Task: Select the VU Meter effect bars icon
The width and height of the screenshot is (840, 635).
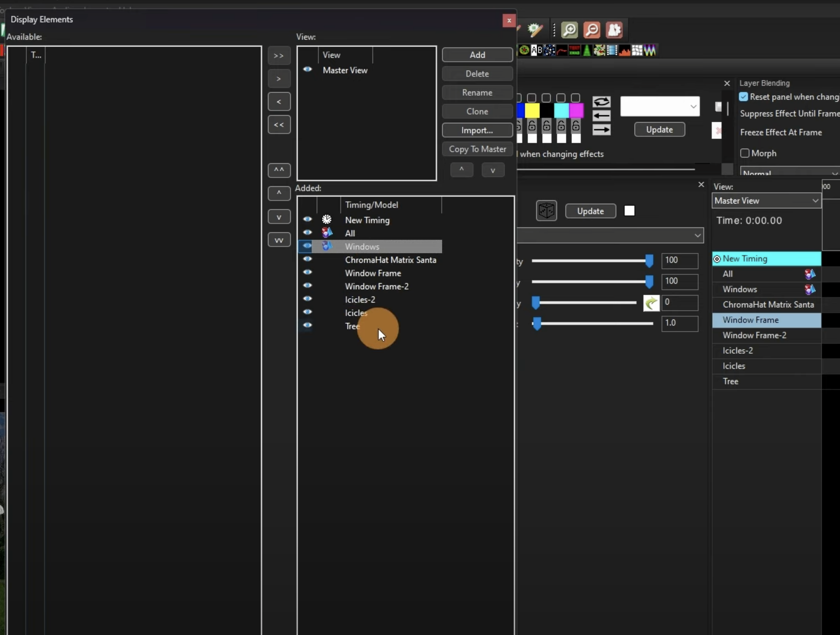Action: [x=625, y=50]
